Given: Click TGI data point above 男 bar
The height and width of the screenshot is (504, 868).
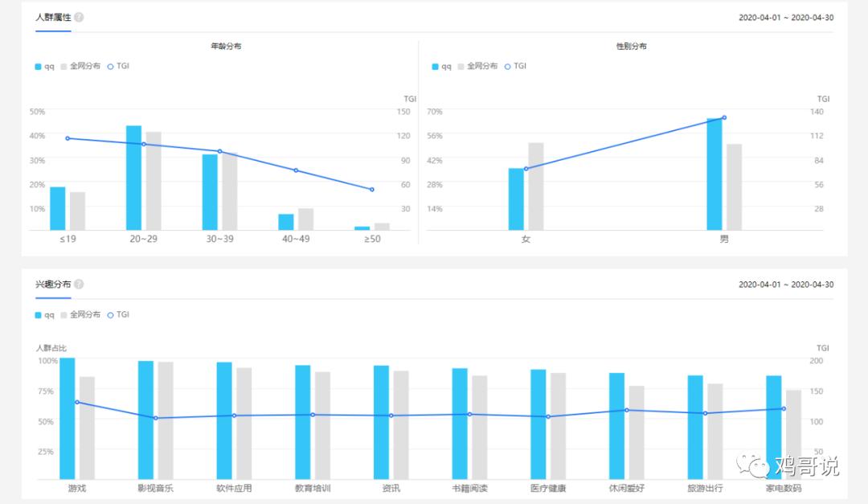Looking at the screenshot, I should [x=724, y=117].
